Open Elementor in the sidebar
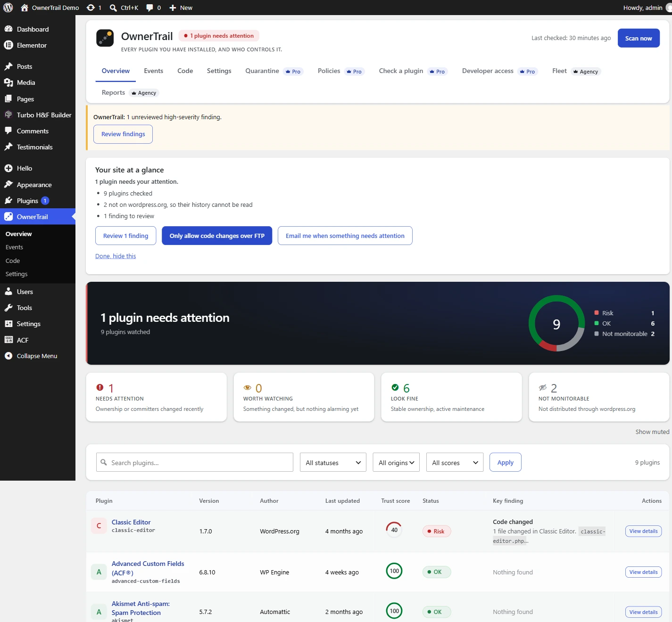The width and height of the screenshot is (672, 622). tap(38, 45)
